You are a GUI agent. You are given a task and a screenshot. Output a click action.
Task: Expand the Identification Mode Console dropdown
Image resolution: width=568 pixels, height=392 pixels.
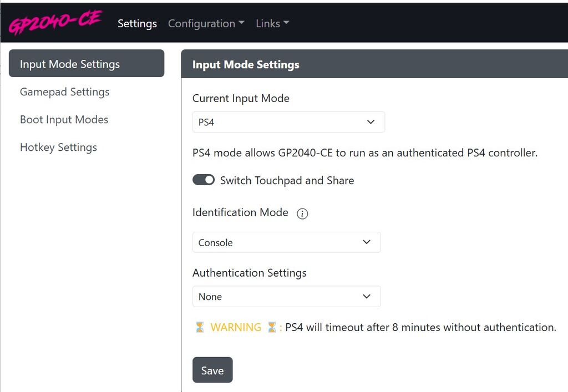[286, 242]
